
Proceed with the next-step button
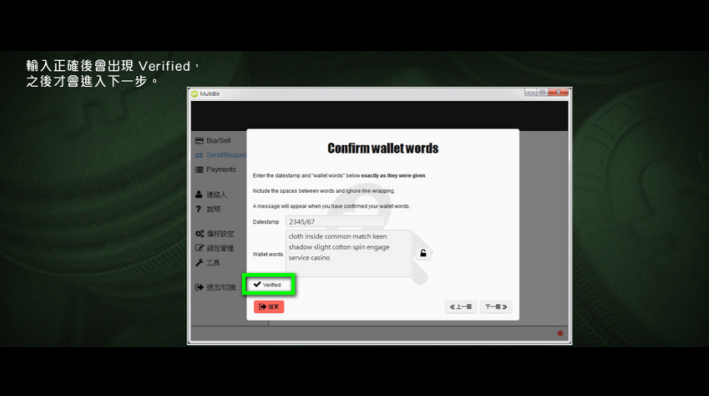coord(496,307)
